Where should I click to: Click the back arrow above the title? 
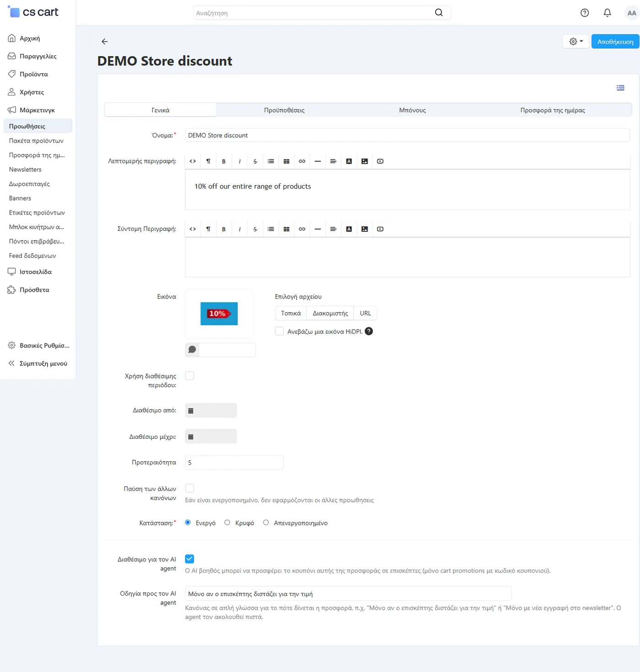click(105, 42)
